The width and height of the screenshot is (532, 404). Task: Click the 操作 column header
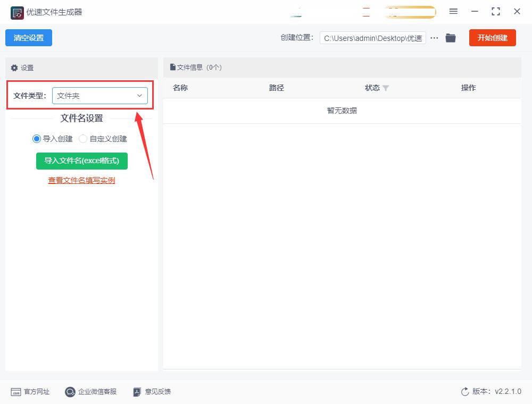coord(468,88)
